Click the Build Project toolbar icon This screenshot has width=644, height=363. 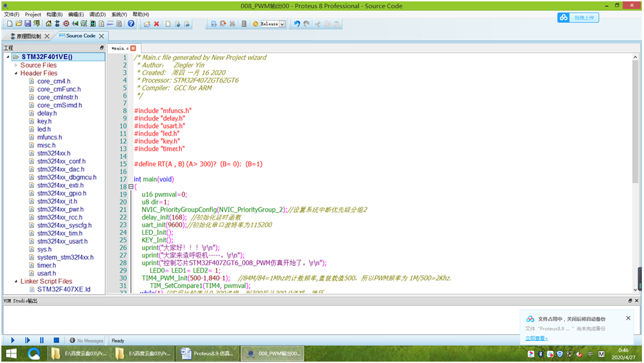coord(214,24)
